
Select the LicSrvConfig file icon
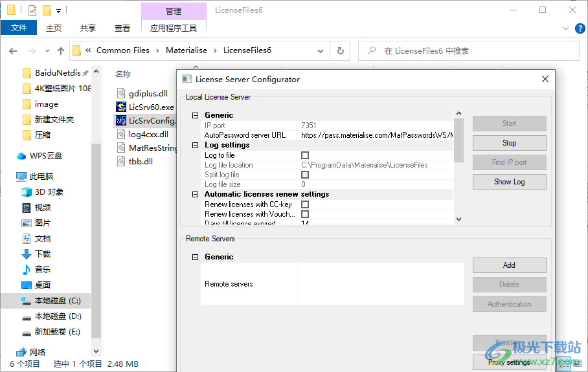[120, 120]
